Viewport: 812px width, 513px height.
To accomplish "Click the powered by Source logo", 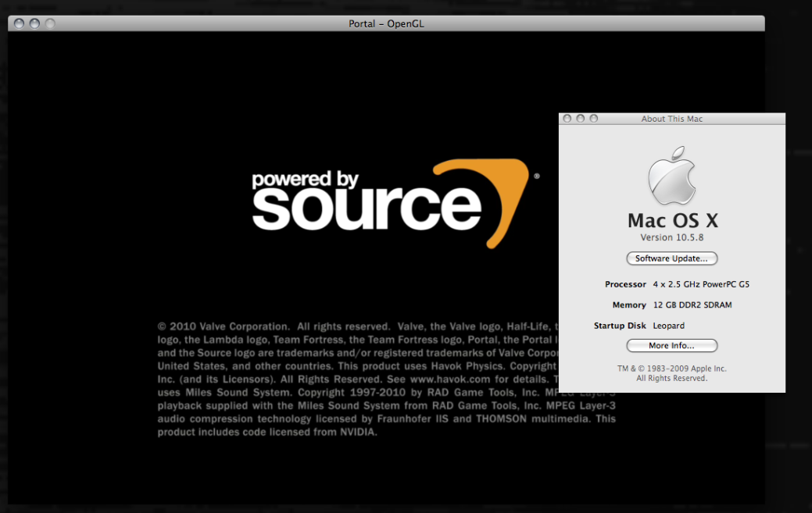I will coord(395,203).
